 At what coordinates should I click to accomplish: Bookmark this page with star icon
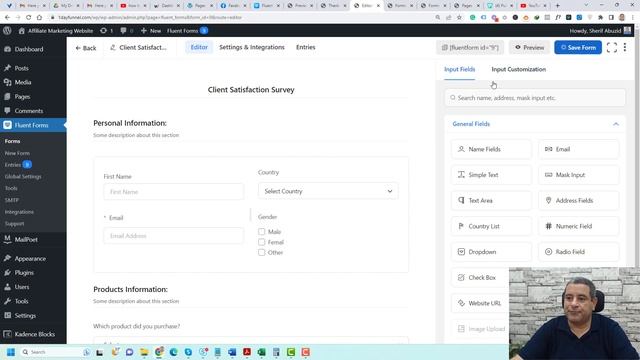pyautogui.click(x=460, y=18)
